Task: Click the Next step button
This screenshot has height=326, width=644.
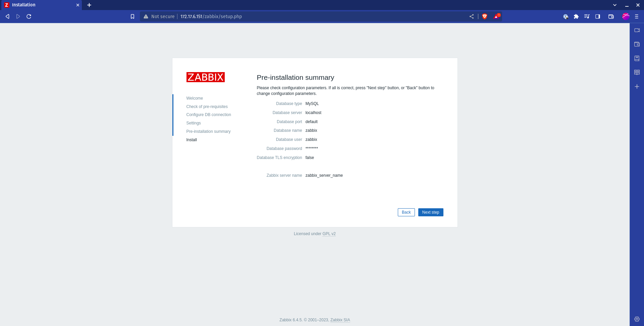Action: coord(430,212)
